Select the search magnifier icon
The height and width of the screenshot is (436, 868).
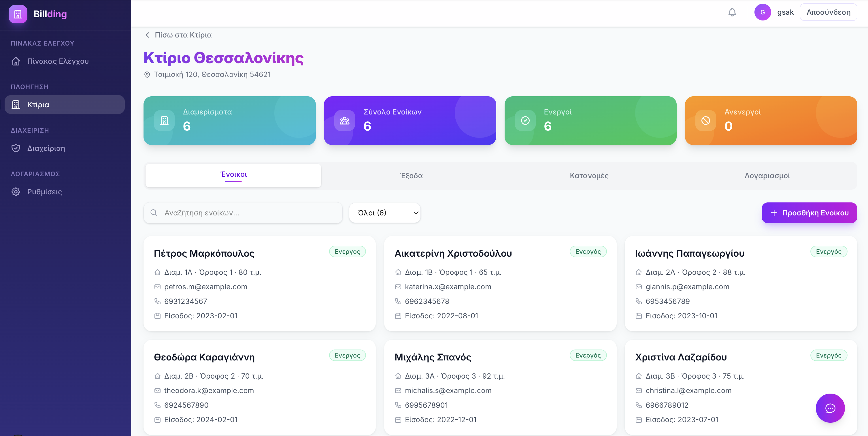154,213
